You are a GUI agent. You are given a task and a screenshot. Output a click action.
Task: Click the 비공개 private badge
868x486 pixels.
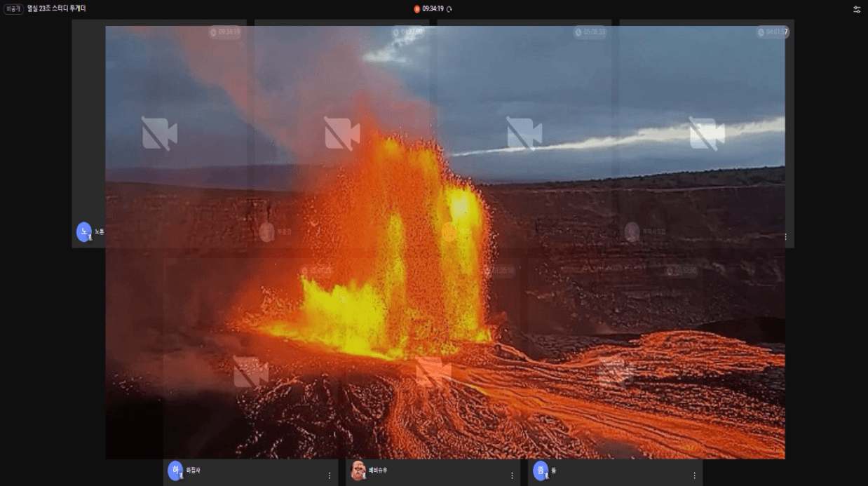click(13, 8)
